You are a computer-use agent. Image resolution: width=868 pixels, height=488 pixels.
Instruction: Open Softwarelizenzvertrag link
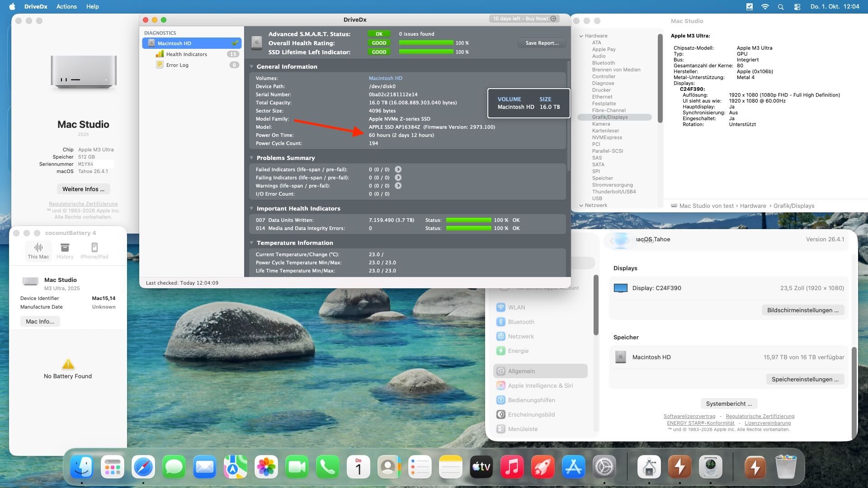point(689,416)
